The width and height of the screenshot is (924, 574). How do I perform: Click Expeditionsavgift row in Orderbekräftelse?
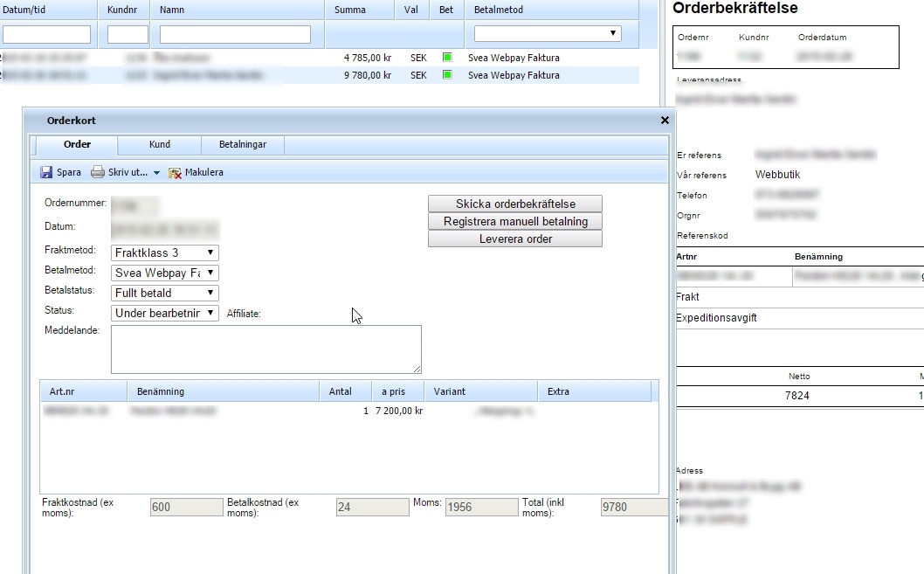point(799,318)
